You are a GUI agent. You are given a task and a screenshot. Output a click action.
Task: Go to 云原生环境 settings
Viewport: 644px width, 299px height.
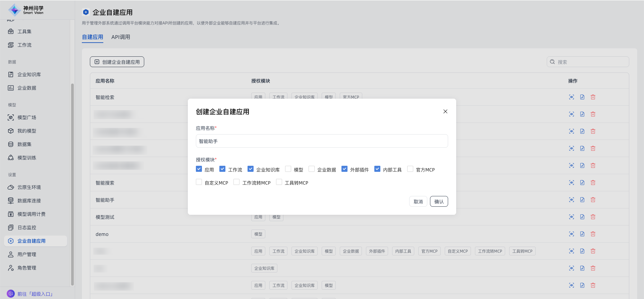[29, 187]
